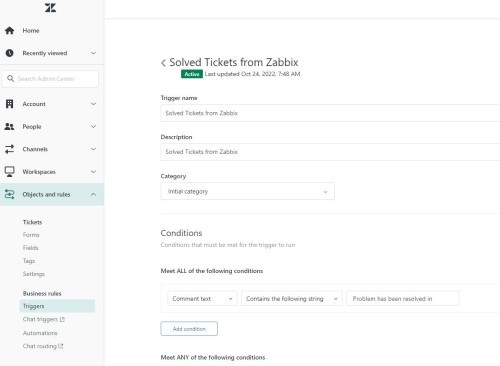500x366 pixels.
Task: Open the Contains the following string dropdown
Action: point(292,299)
